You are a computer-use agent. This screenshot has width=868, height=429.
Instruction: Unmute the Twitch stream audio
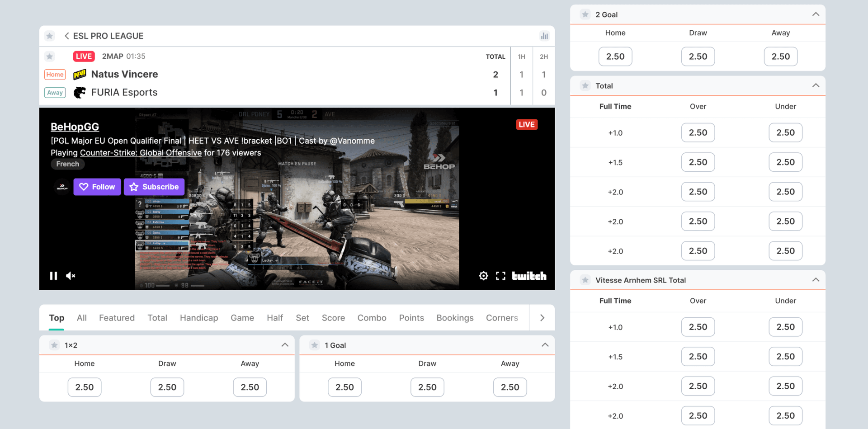point(71,276)
